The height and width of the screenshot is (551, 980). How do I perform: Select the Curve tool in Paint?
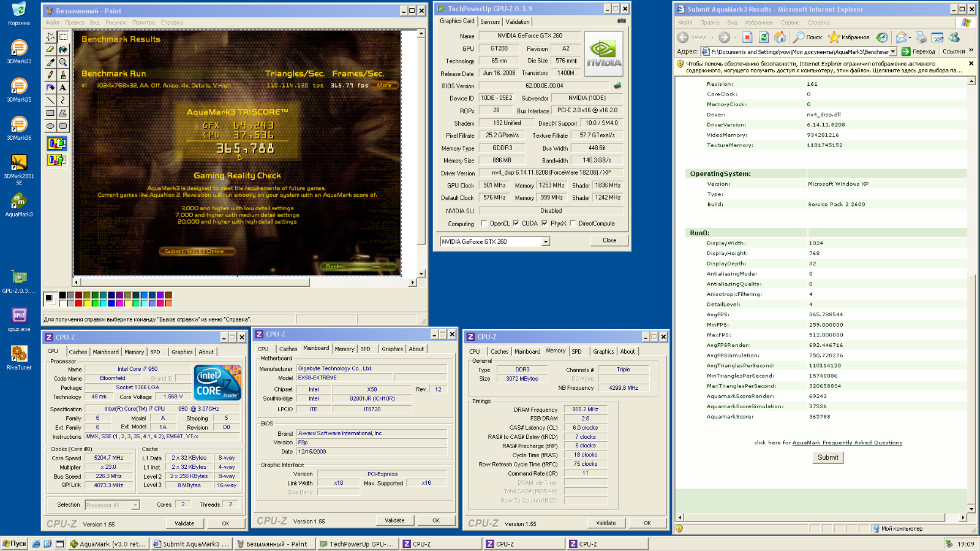pyautogui.click(x=63, y=101)
